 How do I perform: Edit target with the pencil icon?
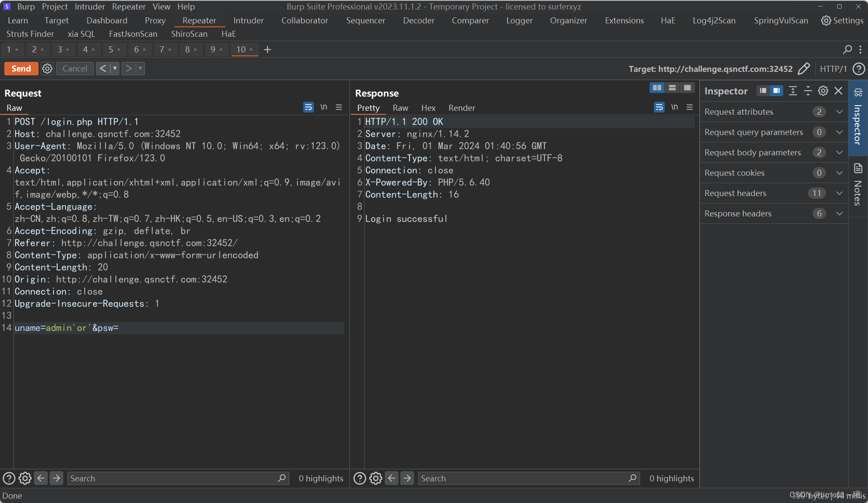(x=804, y=69)
